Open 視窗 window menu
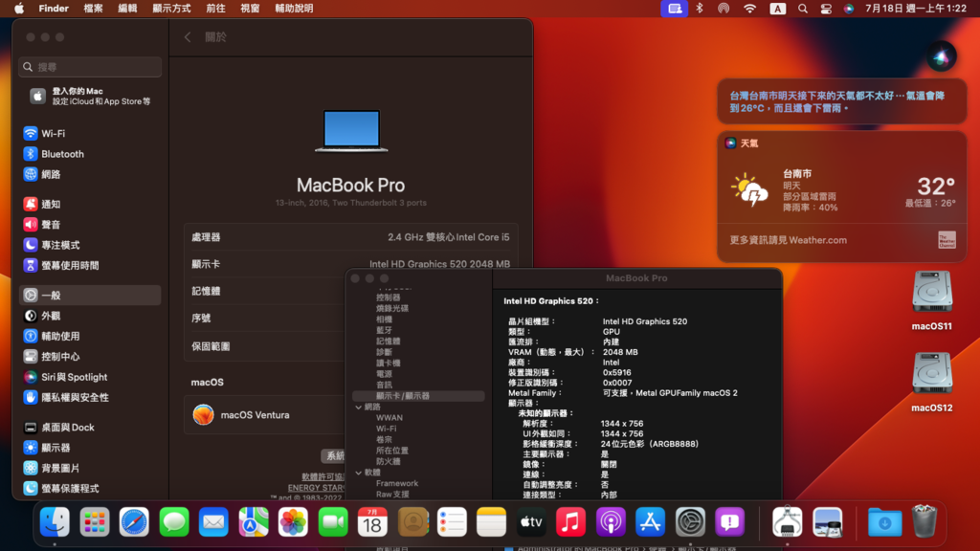The image size is (980, 551). (250, 8)
